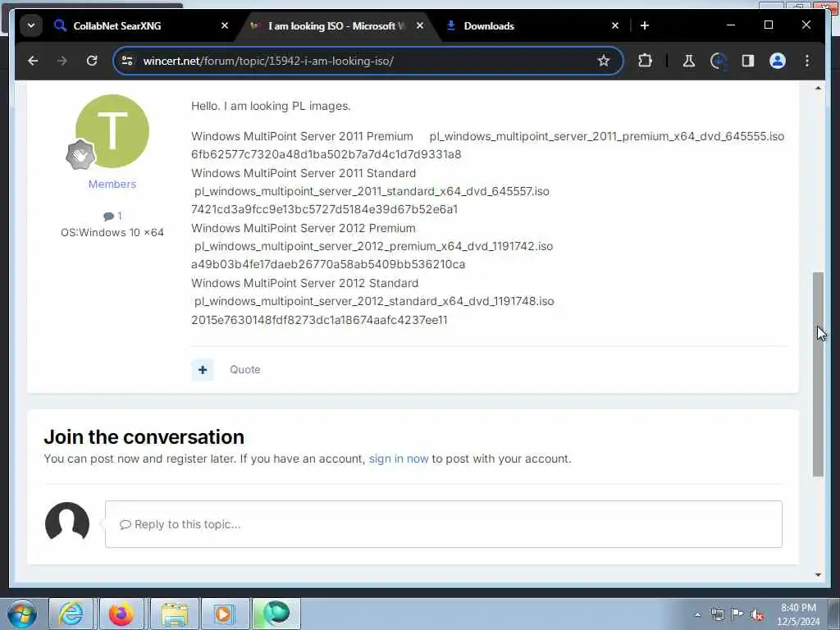840x630 pixels.
Task: Open the Chrome profile avatar
Action: pos(778,61)
